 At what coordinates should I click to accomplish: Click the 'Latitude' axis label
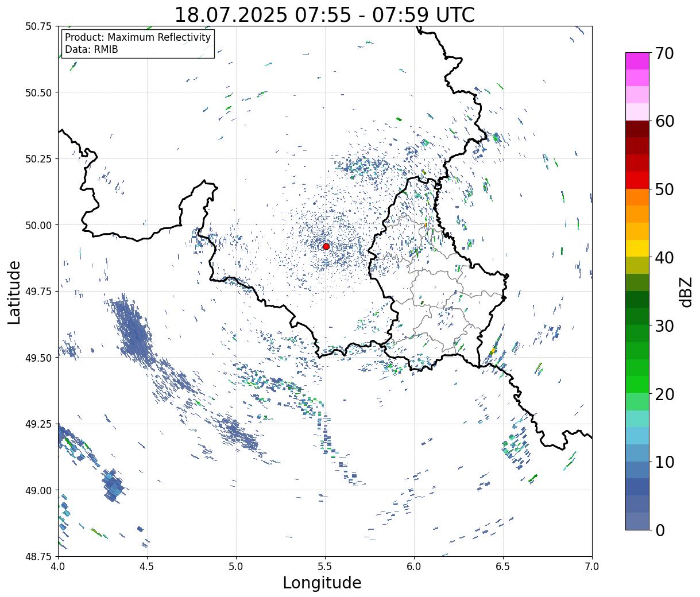coord(14,292)
